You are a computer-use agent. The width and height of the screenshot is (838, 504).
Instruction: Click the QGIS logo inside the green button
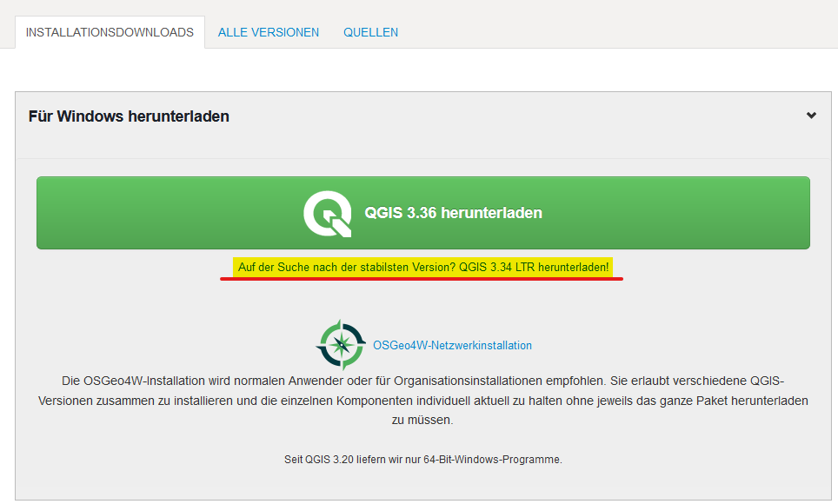pos(328,214)
